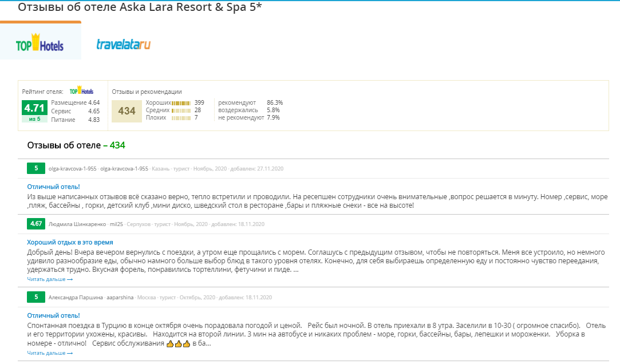Viewport: 620px width, 364px height.
Task: Click the city 'Москва' in third review
Action: [x=147, y=298]
